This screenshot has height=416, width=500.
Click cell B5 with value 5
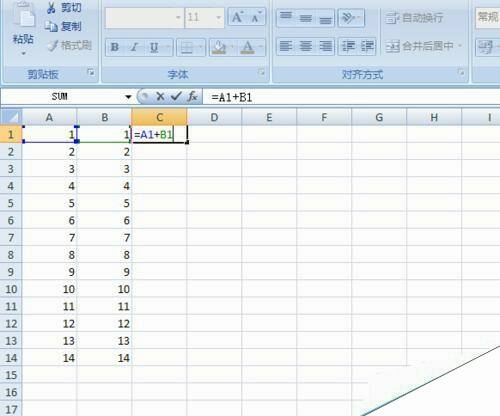(x=104, y=203)
